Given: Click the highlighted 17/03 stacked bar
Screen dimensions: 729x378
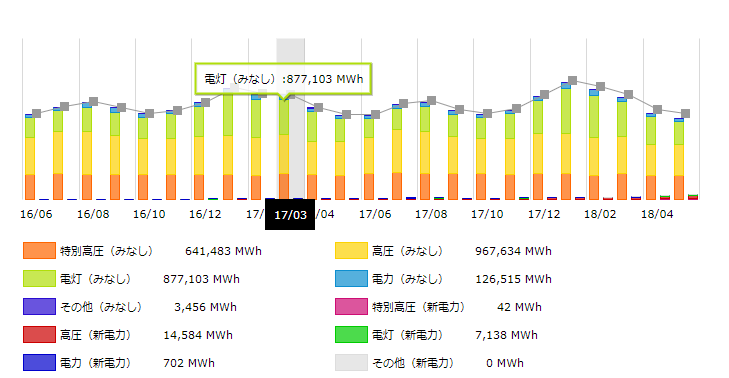Looking at the screenshot, I should pyautogui.click(x=284, y=147).
